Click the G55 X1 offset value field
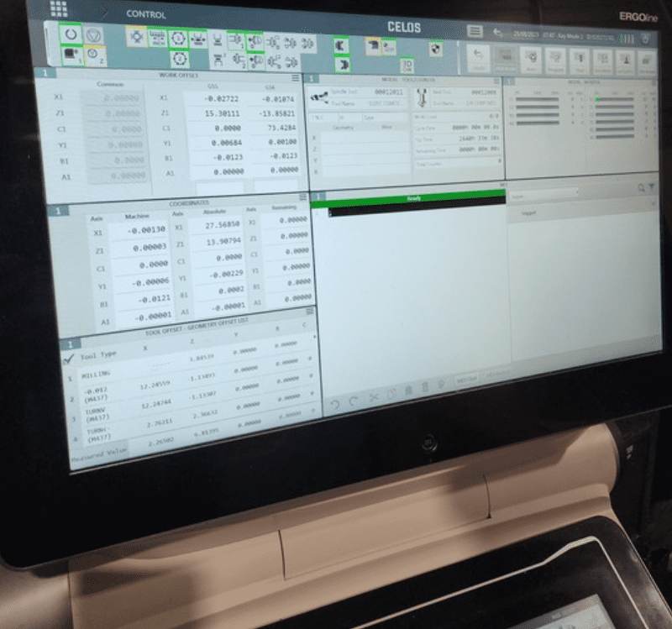 [213, 98]
